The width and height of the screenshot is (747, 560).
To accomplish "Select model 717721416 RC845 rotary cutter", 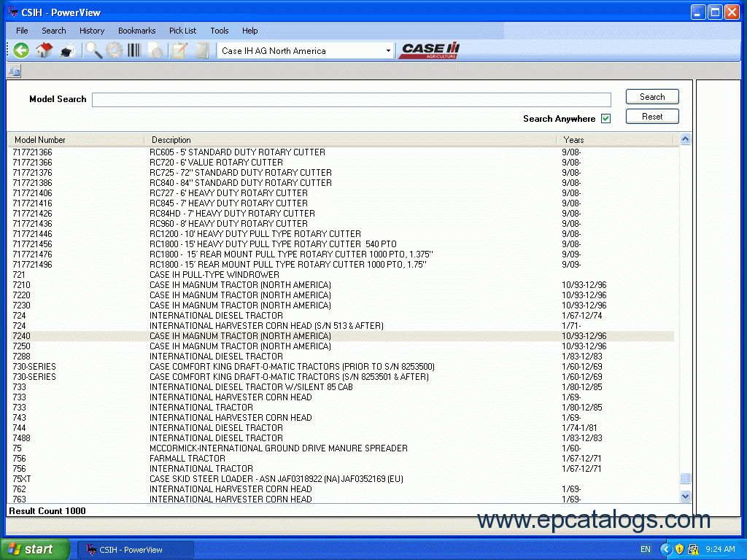I will click(343, 203).
